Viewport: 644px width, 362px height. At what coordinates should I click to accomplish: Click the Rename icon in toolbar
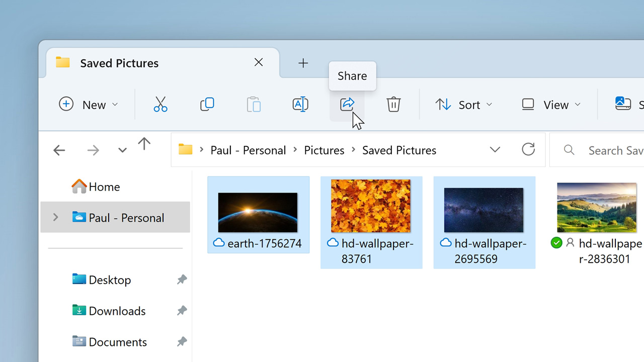point(300,105)
